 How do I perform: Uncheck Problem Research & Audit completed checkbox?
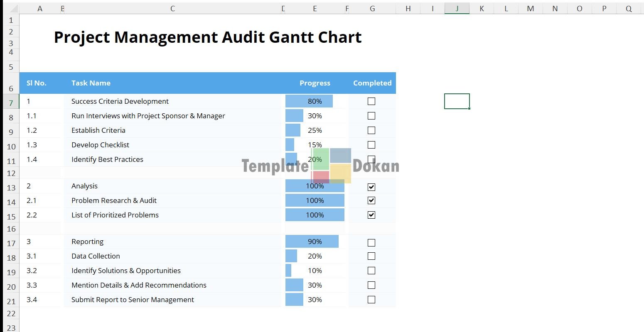click(371, 200)
